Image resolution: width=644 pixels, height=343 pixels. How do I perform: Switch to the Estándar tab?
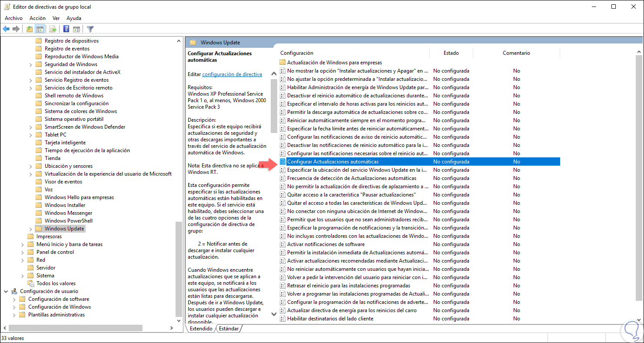(x=229, y=329)
